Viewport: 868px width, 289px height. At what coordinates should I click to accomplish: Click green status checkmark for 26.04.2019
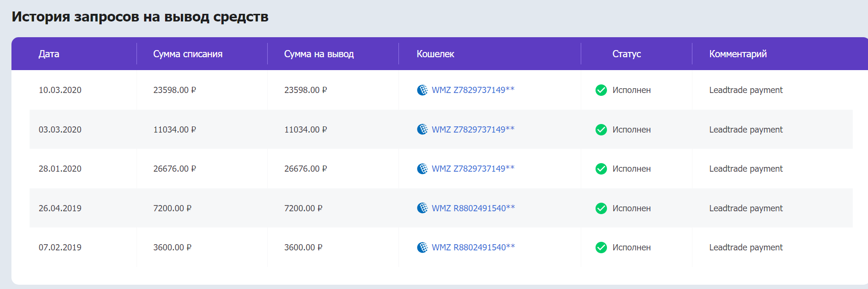click(x=601, y=208)
